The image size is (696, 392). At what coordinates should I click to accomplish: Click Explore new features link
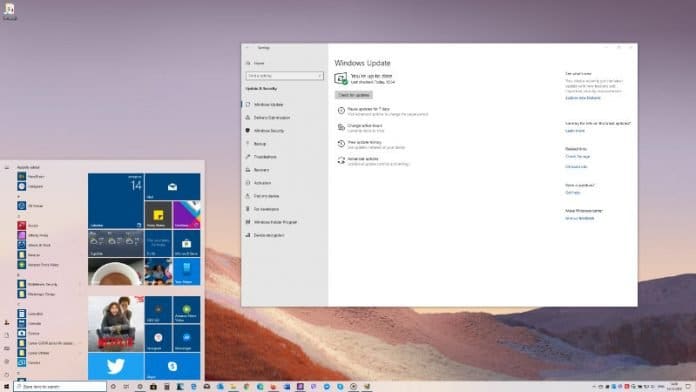(582, 98)
